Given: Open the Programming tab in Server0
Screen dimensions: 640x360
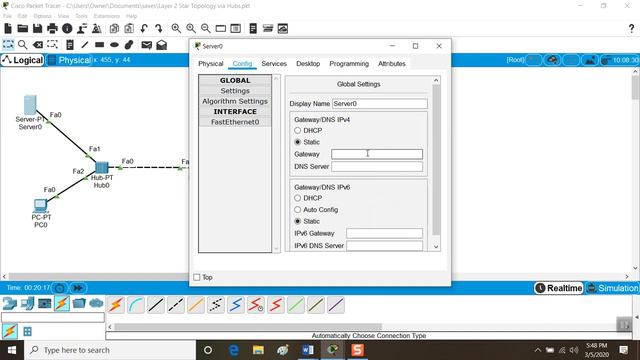Looking at the screenshot, I should [x=349, y=64].
